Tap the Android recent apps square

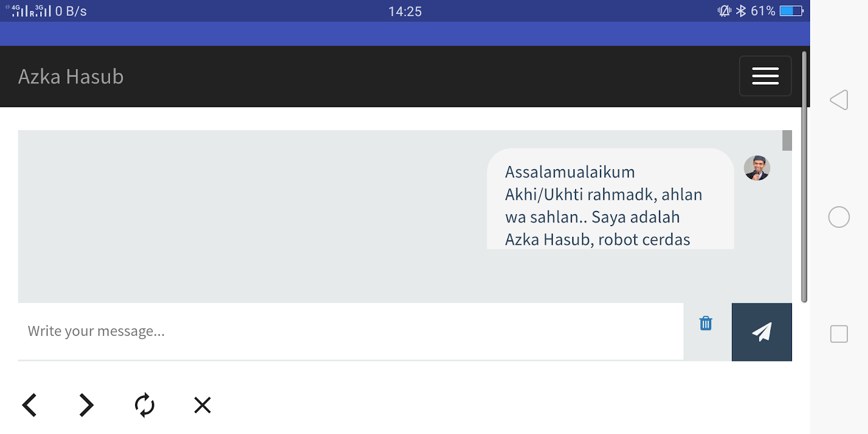(839, 334)
